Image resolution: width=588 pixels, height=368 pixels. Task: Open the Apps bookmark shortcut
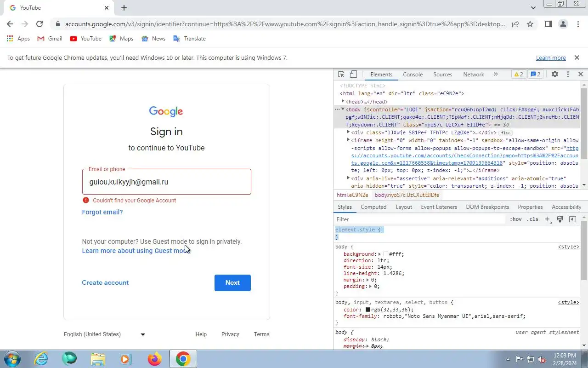(18, 39)
